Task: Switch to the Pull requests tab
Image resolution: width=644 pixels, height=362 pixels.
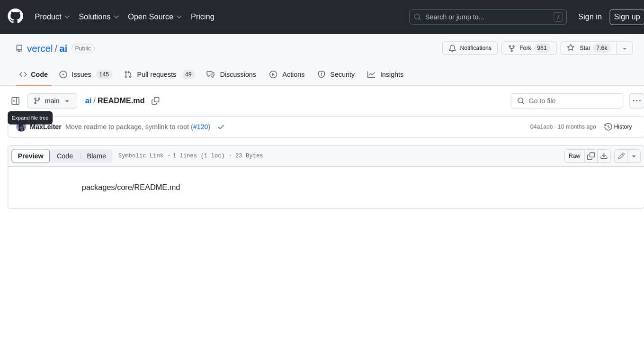Action: click(x=159, y=74)
